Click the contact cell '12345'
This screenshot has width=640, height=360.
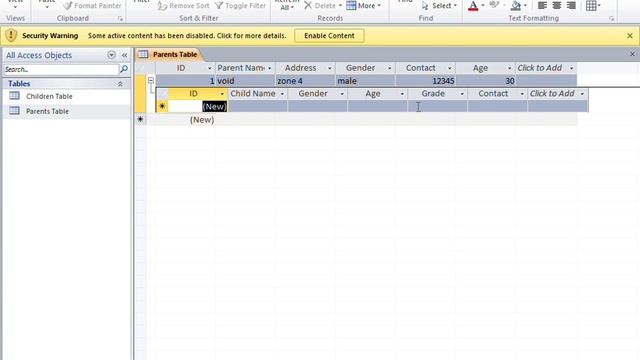tap(425, 81)
